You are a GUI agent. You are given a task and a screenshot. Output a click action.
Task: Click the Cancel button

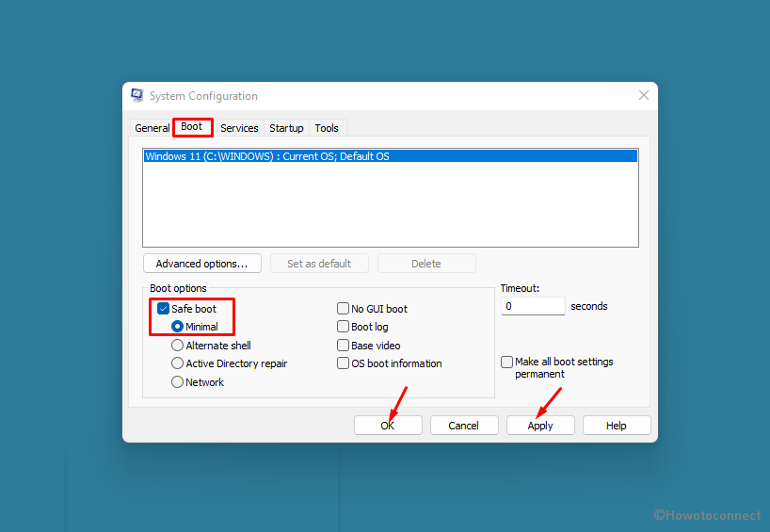click(464, 426)
